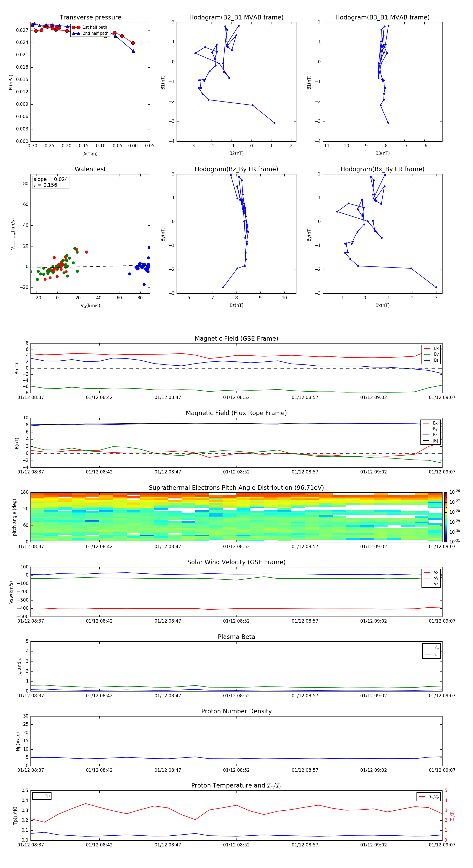Click the 'WalenTest' plot title
This screenshot has height=868, width=473.
(x=90, y=169)
